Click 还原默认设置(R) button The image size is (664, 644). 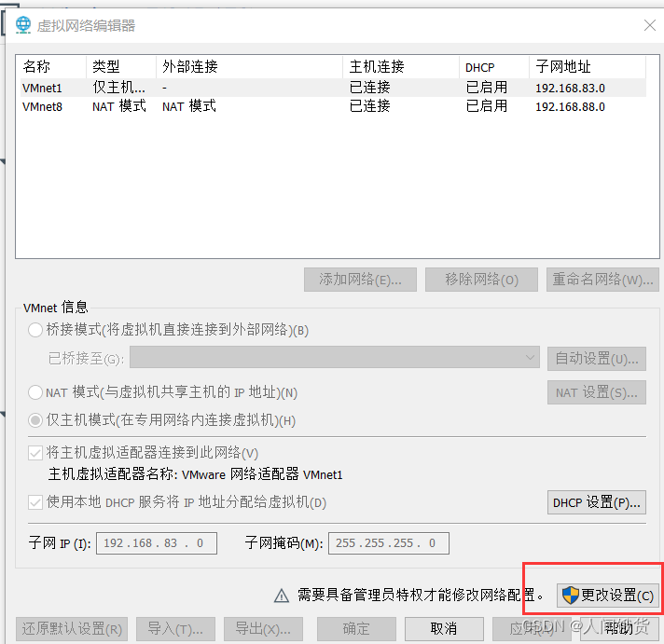tap(72, 629)
